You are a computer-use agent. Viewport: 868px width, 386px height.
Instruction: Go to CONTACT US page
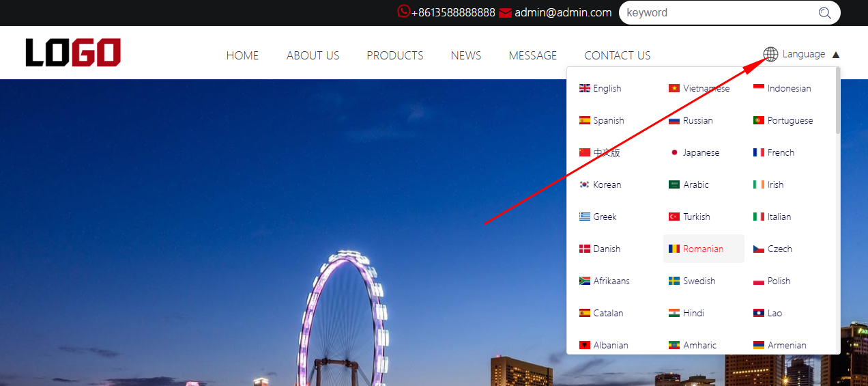(618, 55)
